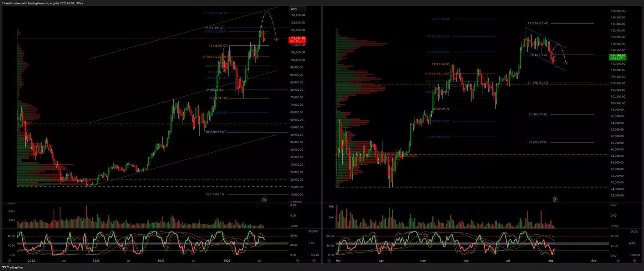Toggle auto scale A on left chart
This screenshot has height=271, width=644.
coord(297,260)
